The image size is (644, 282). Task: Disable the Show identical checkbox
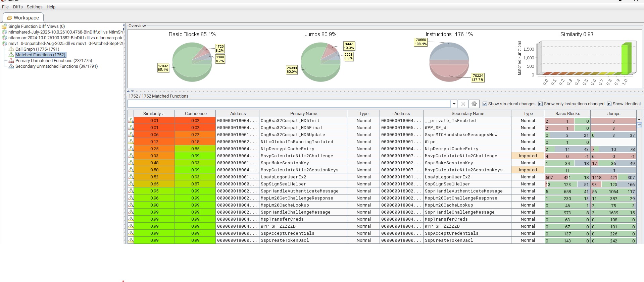[609, 104]
